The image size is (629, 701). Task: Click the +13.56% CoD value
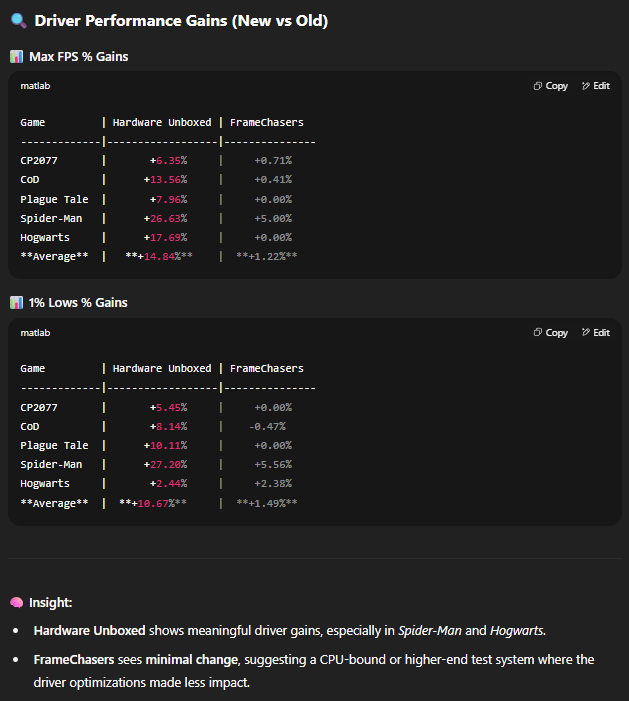point(165,180)
